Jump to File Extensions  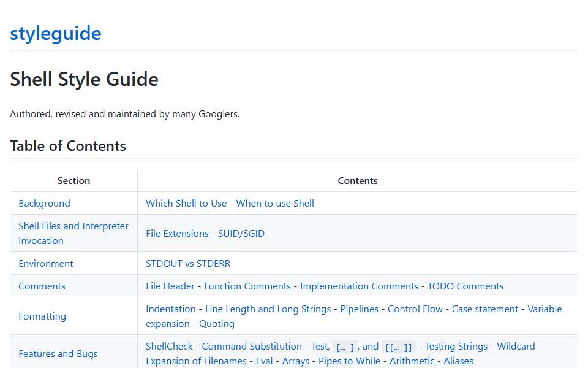click(177, 234)
